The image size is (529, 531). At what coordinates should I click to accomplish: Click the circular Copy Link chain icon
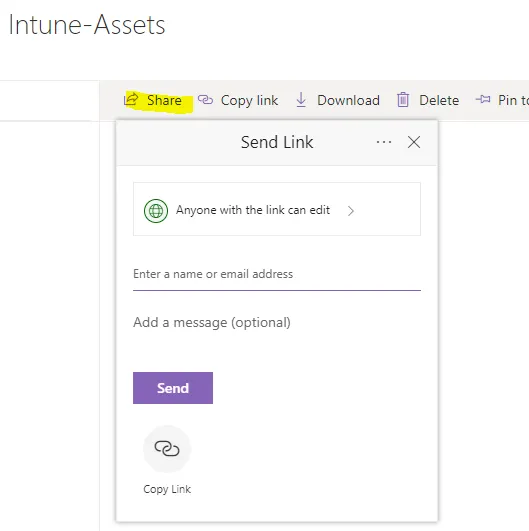(167, 449)
